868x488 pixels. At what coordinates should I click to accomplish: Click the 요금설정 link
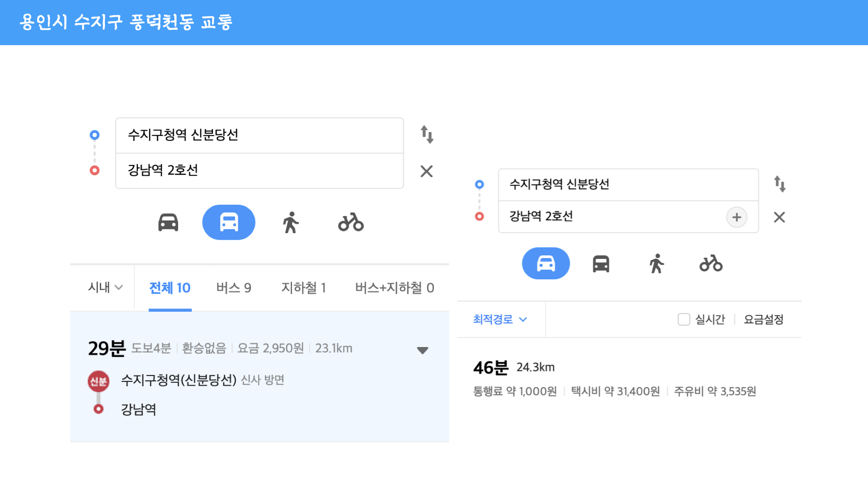[763, 319]
